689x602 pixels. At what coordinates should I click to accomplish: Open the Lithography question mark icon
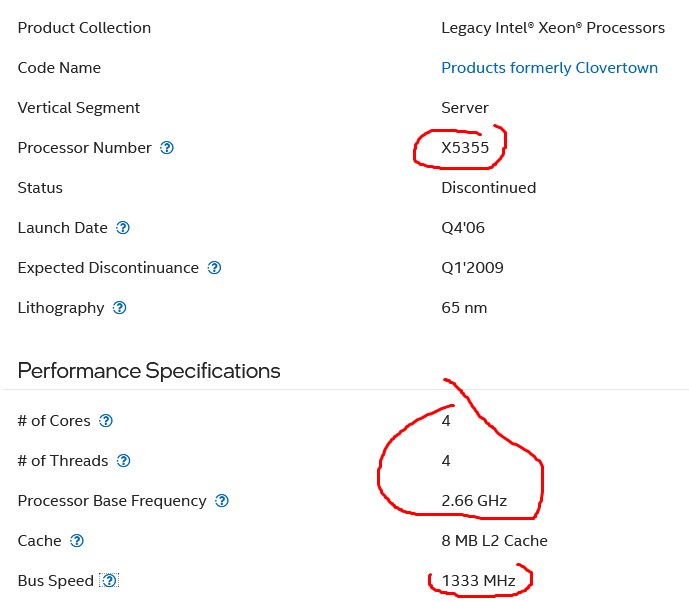(x=120, y=308)
